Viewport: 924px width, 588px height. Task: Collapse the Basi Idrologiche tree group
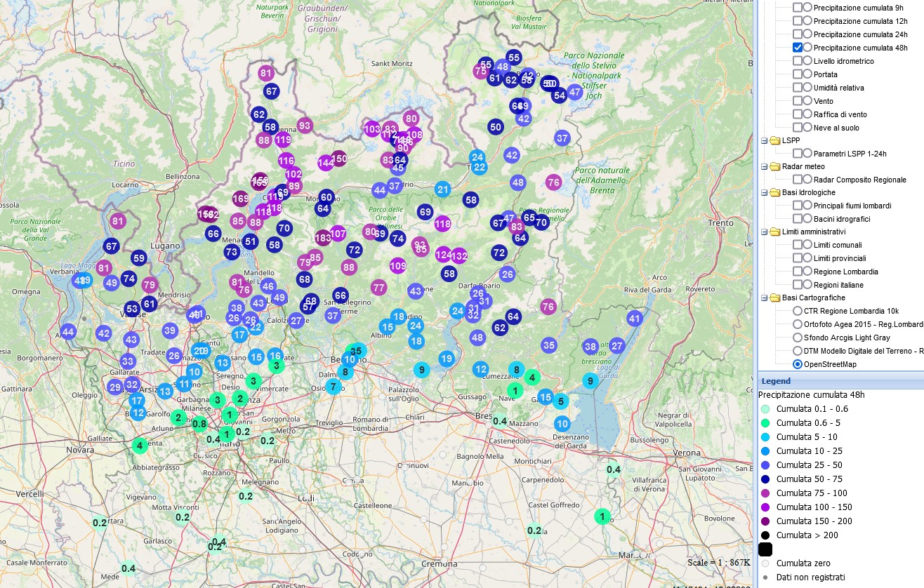764,192
